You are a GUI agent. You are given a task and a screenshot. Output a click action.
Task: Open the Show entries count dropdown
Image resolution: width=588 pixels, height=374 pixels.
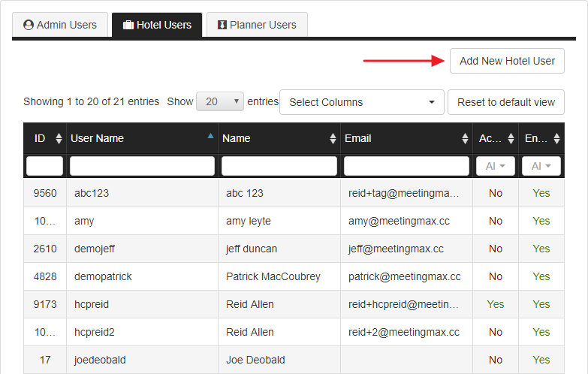click(x=220, y=101)
